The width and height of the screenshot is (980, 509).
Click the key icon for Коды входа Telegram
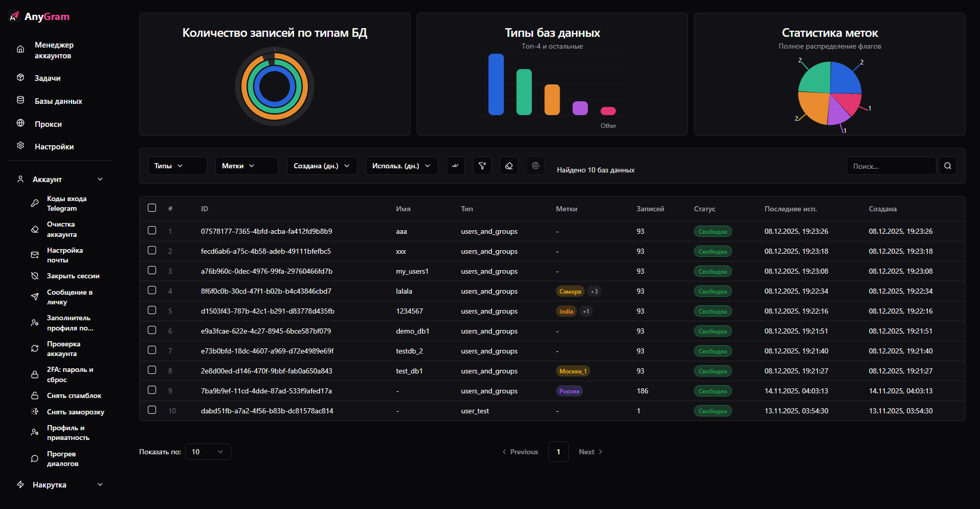pos(35,203)
